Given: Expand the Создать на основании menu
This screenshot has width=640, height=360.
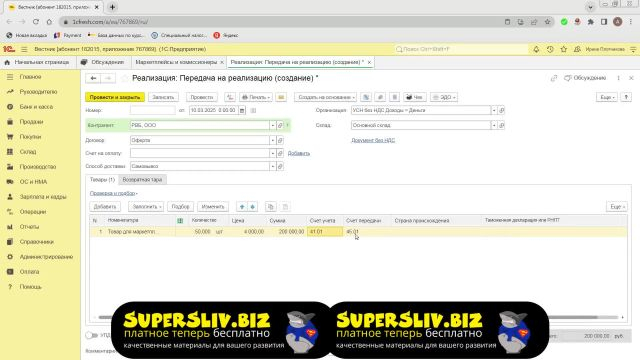Looking at the screenshot, I should click(325, 97).
